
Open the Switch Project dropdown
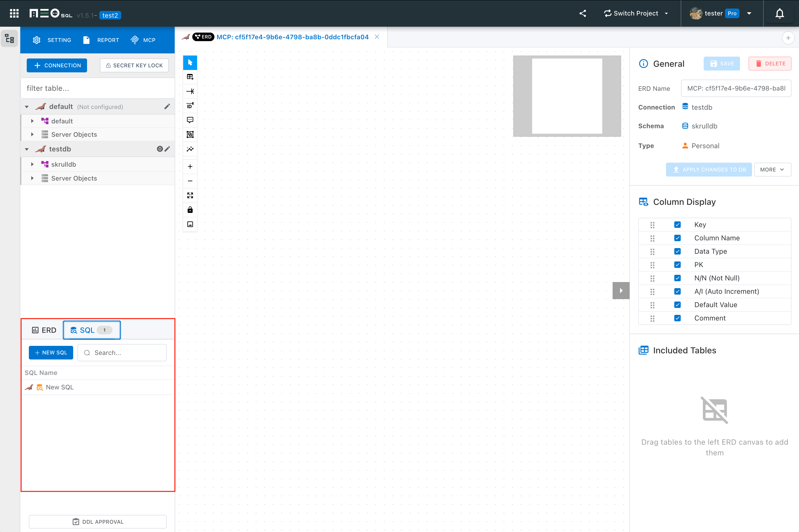click(x=636, y=13)
